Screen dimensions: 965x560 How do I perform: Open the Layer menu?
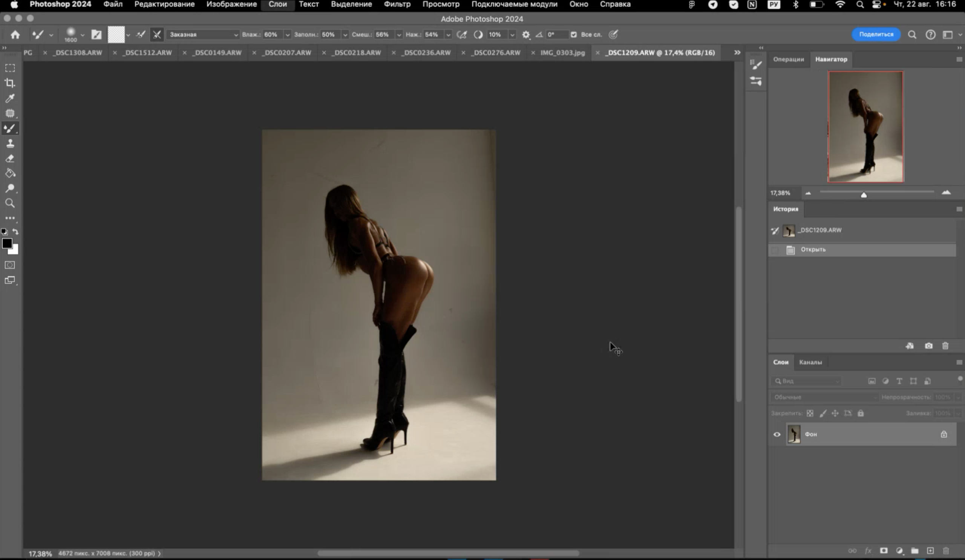[x=277, y=4]
